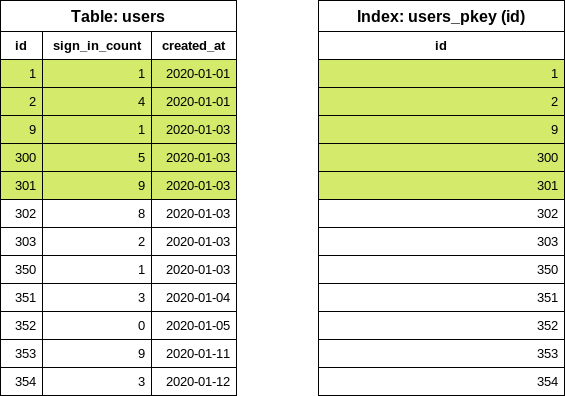This screenshot has height=396, width=565.
Task: Select sign_in_count value 8 for id 302
Action: click(97, 214)
